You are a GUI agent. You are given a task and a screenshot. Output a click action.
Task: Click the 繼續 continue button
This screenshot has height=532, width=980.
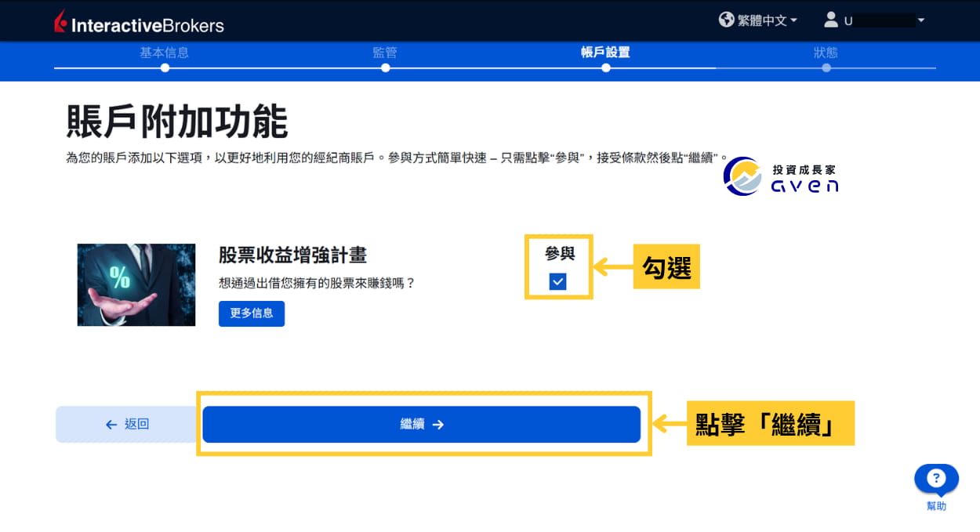coord(422,424)
